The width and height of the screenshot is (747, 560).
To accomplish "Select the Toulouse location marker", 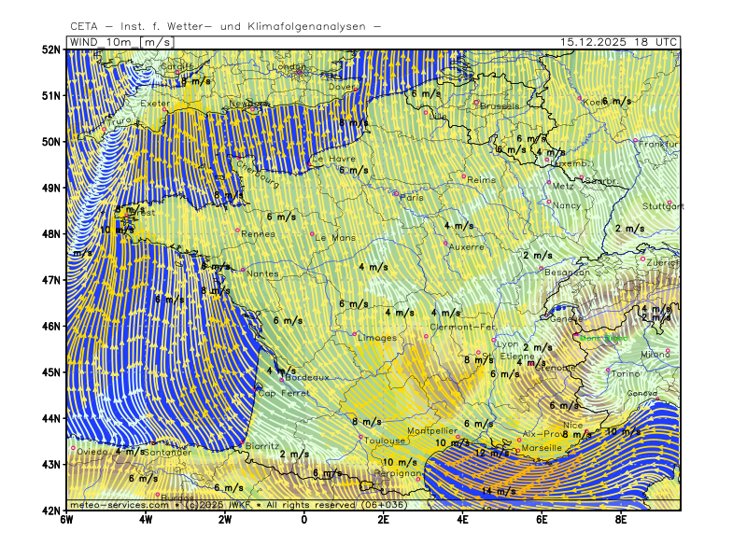I will click(360, 437).
